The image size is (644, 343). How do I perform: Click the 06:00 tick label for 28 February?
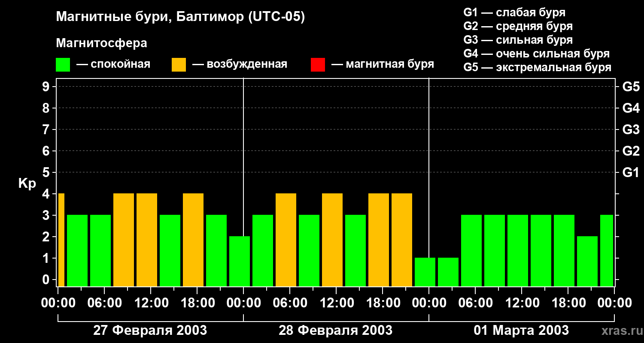point(290,303)
